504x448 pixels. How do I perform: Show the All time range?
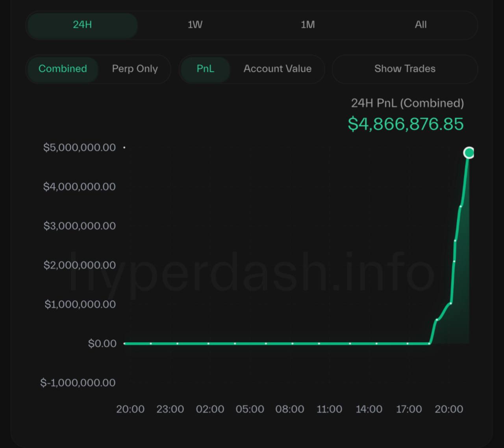[x=421, y=25]
